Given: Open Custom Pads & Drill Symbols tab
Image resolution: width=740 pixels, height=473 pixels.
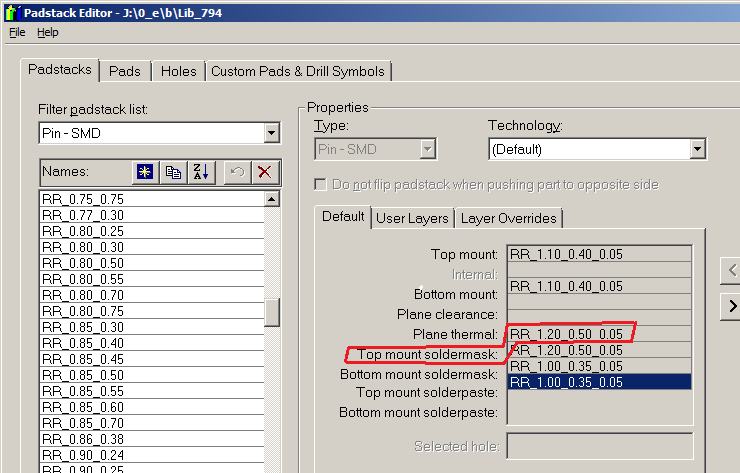Looking at the screenshot, I should tap(298, 71).
